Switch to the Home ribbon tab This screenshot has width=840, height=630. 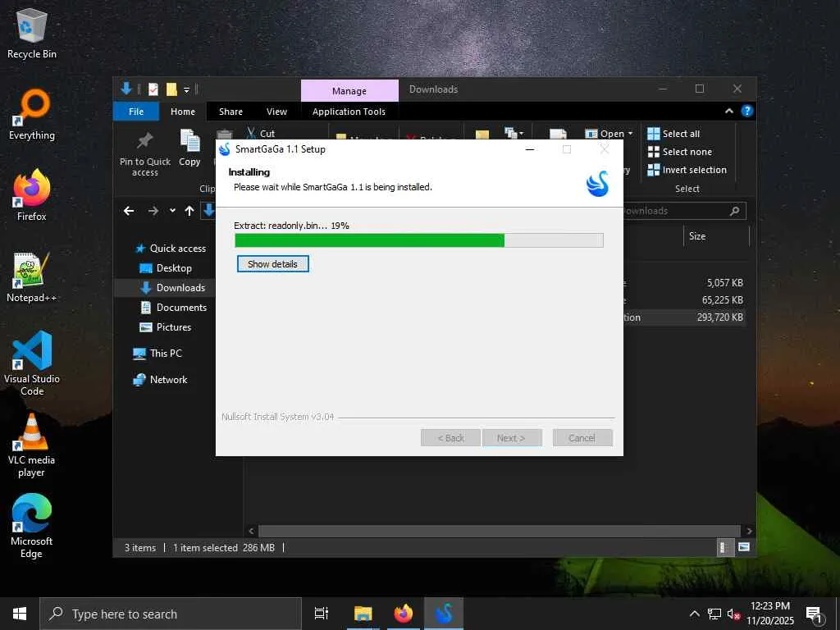pos(183,112)
